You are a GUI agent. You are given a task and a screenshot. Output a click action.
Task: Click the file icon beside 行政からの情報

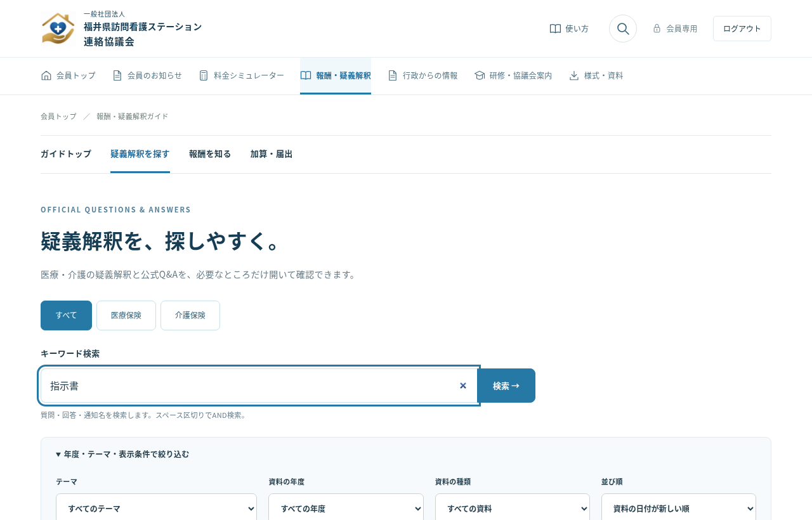[x=393, y=75]
